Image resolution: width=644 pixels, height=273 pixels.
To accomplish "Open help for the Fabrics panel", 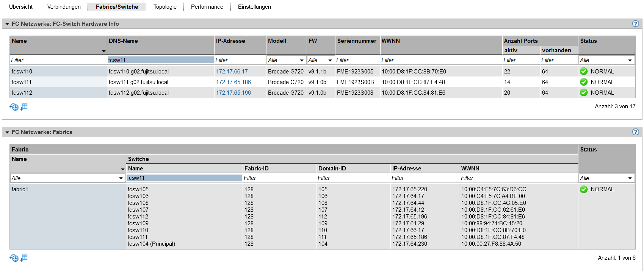I will click(x=636, y=132).
